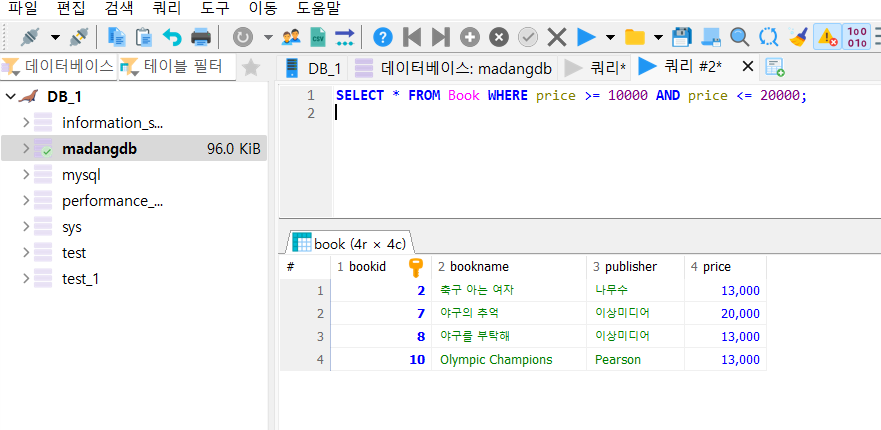The image size is (881, 430).
Task: Click the cancel editing X icon
Action: click(557, 38)
